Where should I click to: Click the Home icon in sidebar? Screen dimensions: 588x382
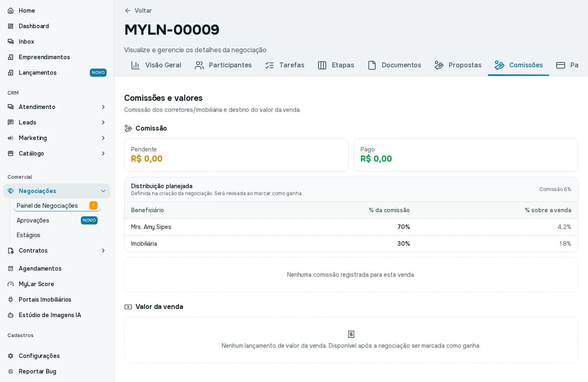tap(11, 11)
